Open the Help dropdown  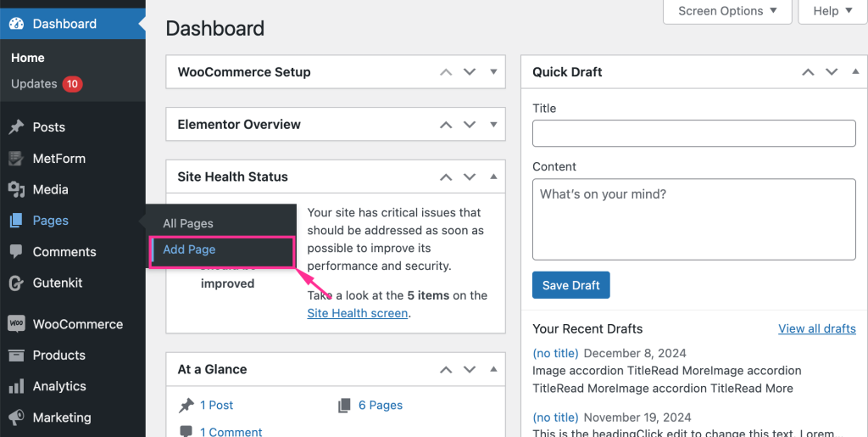(x=832, y=11)
